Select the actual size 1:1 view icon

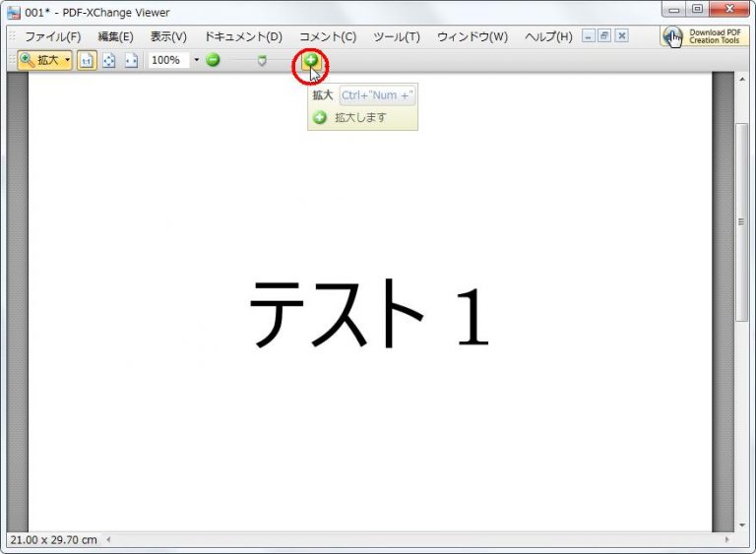87,61
